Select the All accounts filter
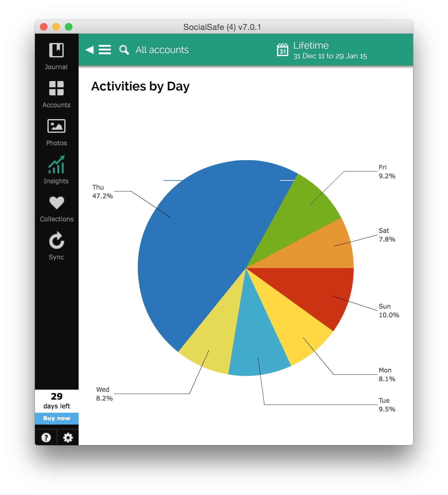Image resolution: width=448 pixels, height=495 pixels. click(162, 50)
